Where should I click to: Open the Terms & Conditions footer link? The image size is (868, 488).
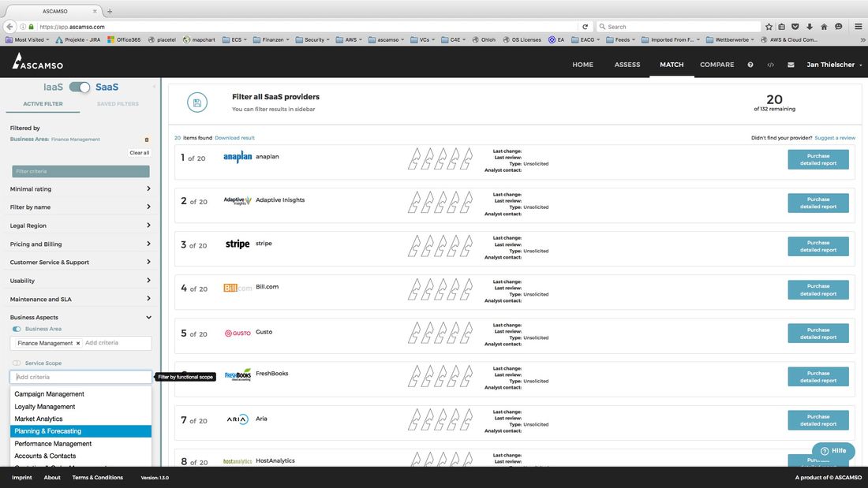pos(97,478)
